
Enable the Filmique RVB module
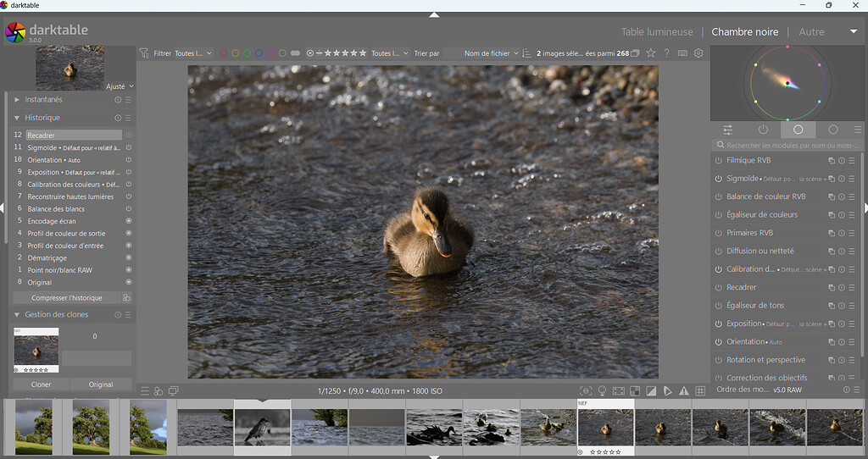click(x=718, y=160)
